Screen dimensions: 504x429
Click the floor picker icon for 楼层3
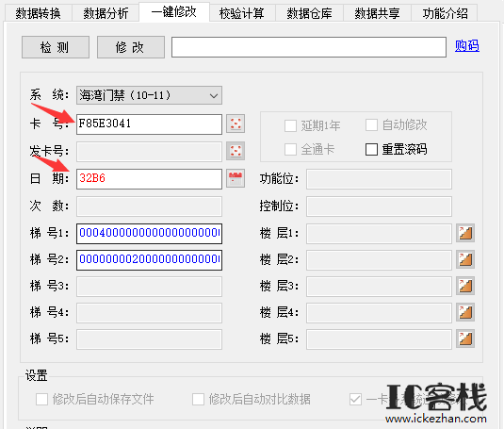(x=465, y=286)
